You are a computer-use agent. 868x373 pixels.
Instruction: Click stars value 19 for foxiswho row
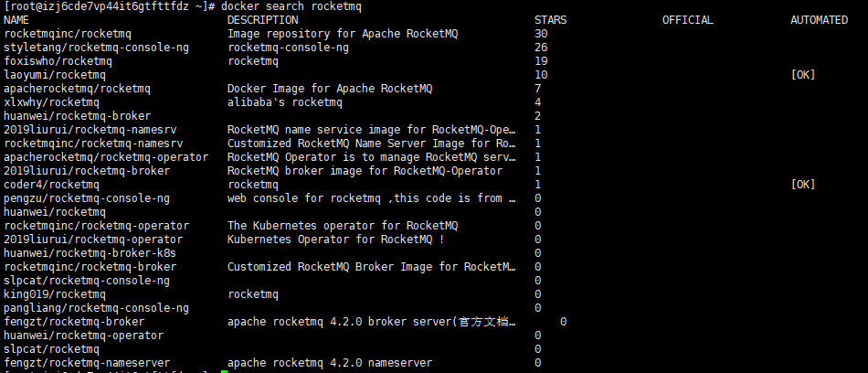tap(541, 61)
